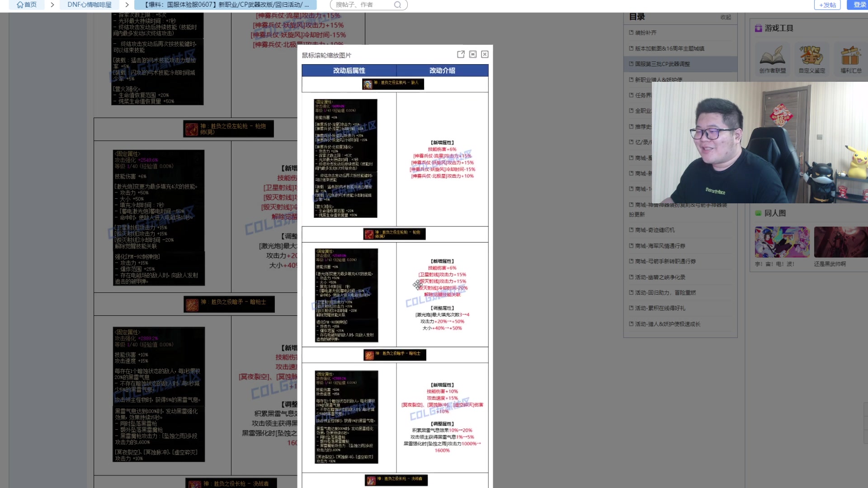Select 国服第三批CP武器调整 directory entry
The height and width of the screenshot is (488, 868).
(x=680, y=64)
